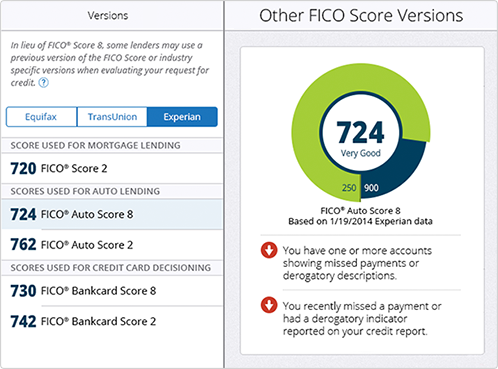Select the 724 FICO Auto Score 8 row
The image size is (498, 369).
tap(112, 214)
